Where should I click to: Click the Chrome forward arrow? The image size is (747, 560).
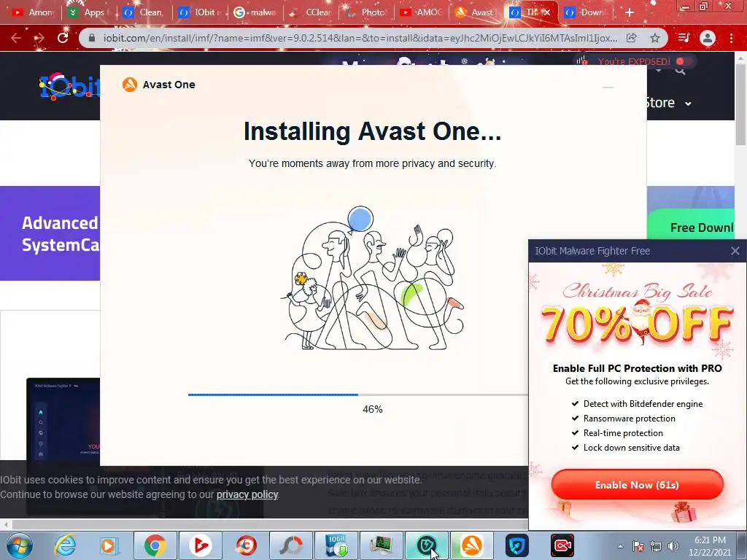coord(39,38)
